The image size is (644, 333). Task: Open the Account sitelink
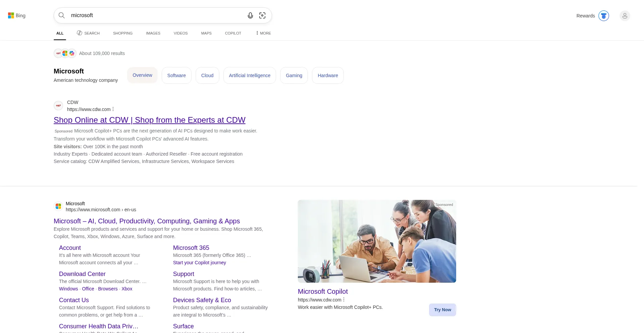(x=70, y=248)
